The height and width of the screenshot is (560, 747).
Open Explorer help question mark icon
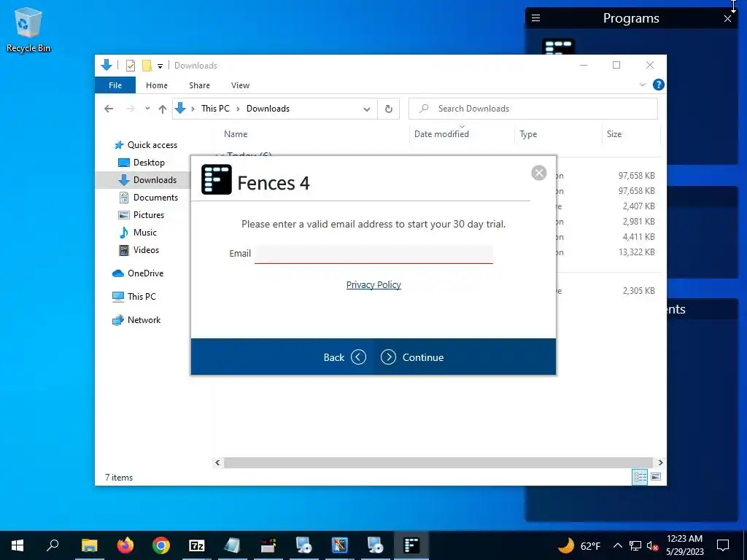click(659, 85)
